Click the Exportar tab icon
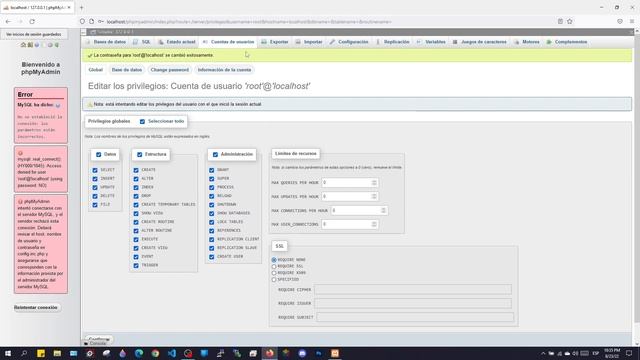This screenshot has height=360, width=640. (x=264, y=42)
